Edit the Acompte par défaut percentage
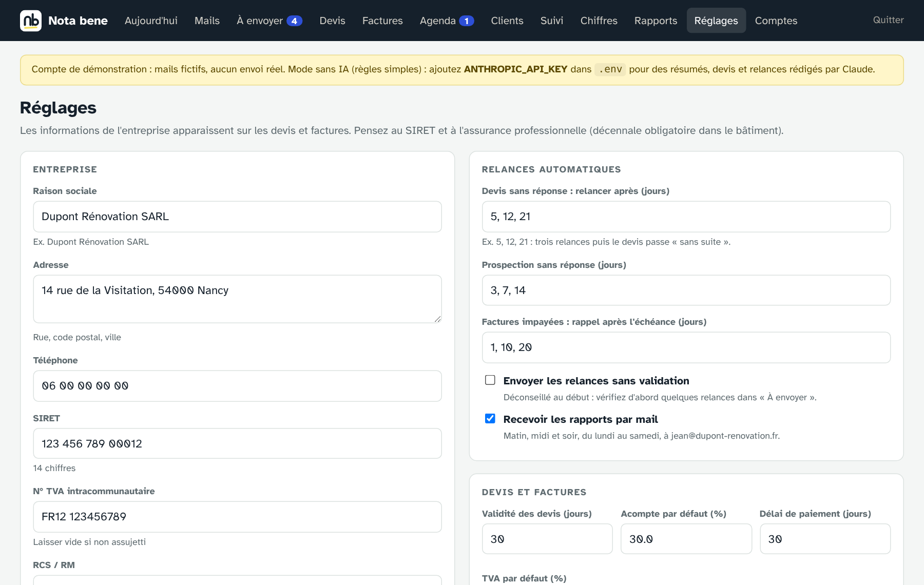The image size is (924, 585). coord(686,539)
